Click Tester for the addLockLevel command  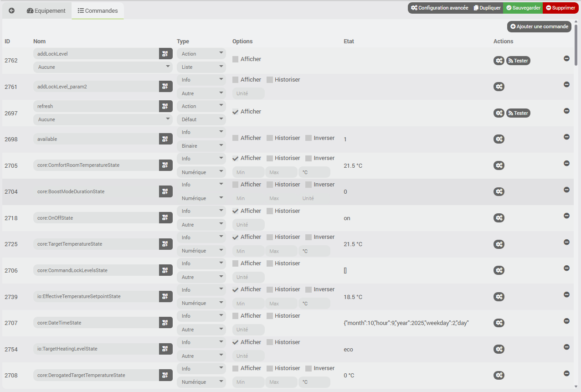coord(518,61)
